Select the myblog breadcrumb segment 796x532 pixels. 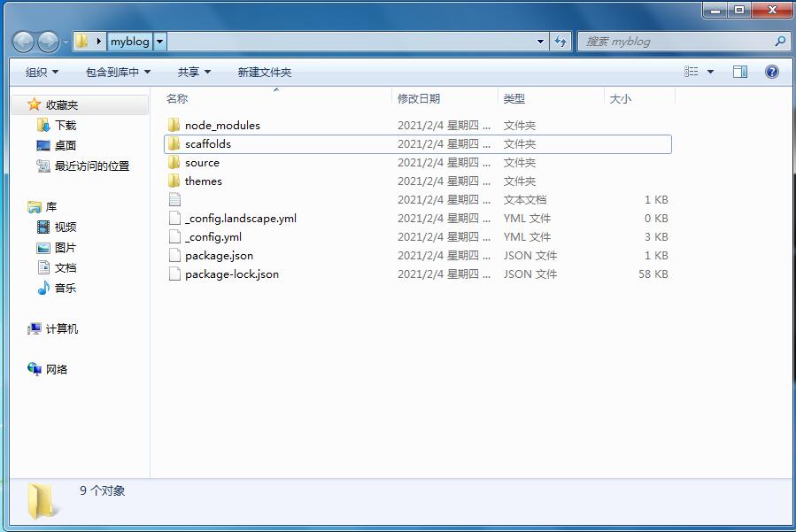[x=130, y=41]
